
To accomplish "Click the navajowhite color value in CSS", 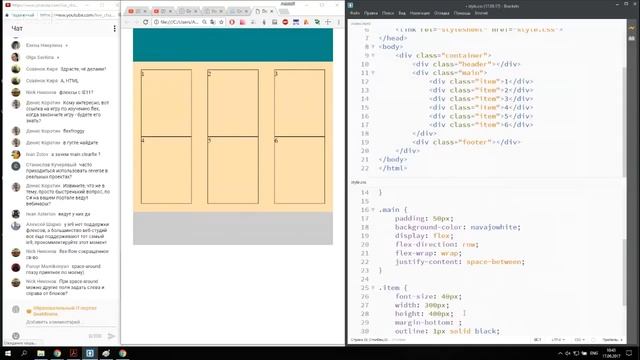I will [x=493, y=227].
